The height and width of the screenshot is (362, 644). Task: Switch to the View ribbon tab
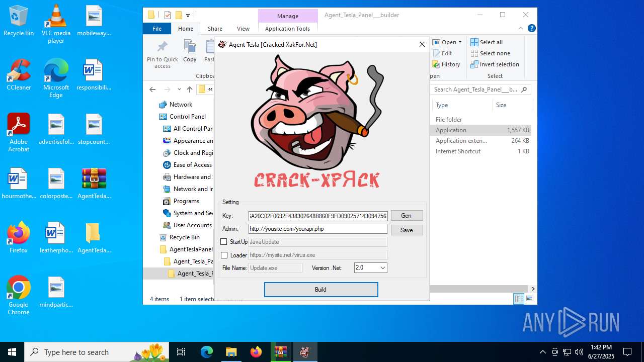click(243, 29)
